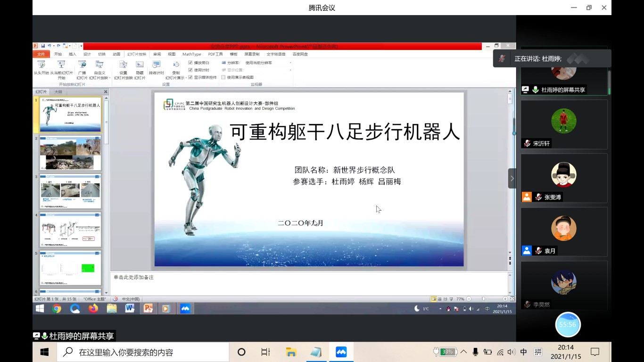Click the muted microphone icon beside 正在讲话
The image size is (644, 362).
pos(503,58)
